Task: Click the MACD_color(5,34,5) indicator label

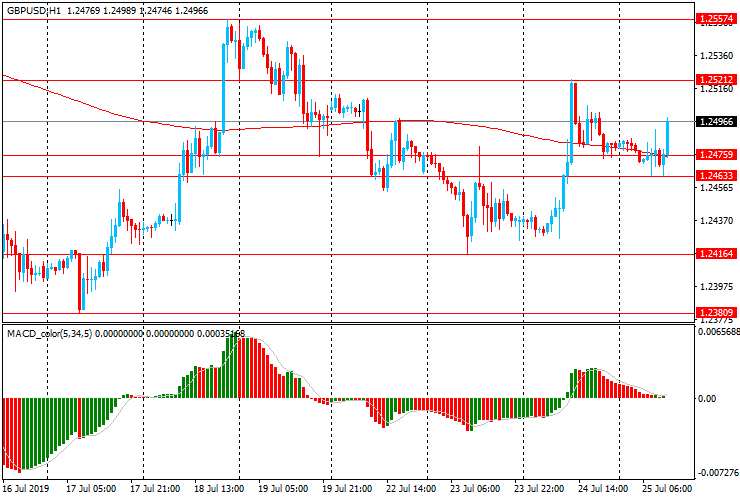Action: [50, 334]
